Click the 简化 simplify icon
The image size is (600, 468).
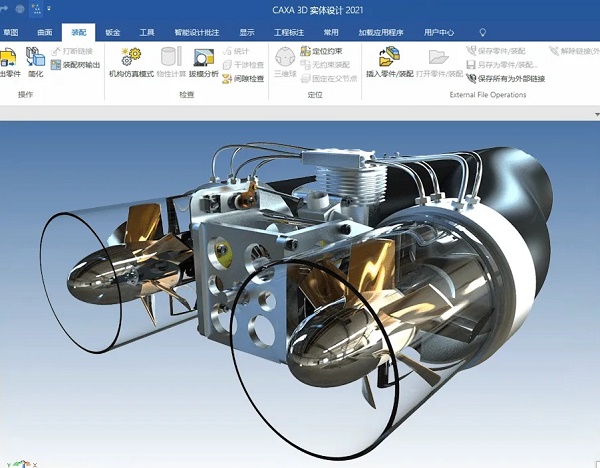pos(35,57)
